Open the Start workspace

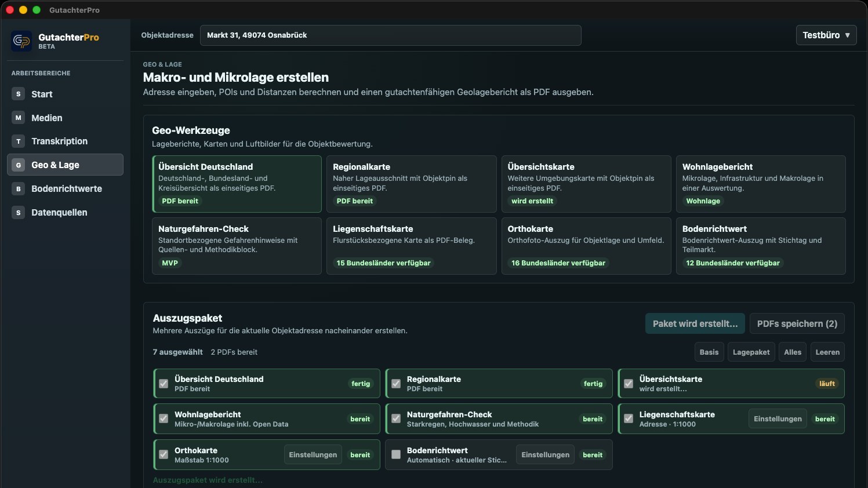point(65,94)
